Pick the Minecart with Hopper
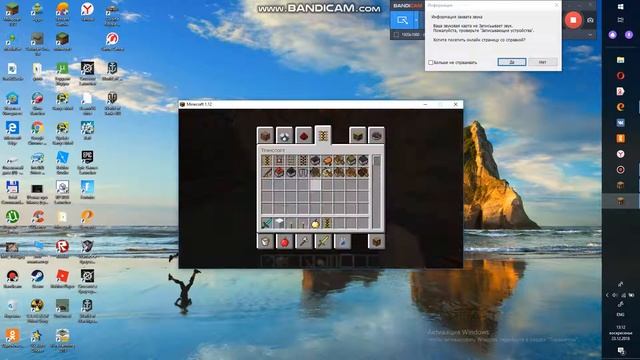640x360 pixels. tap(291, 173)
